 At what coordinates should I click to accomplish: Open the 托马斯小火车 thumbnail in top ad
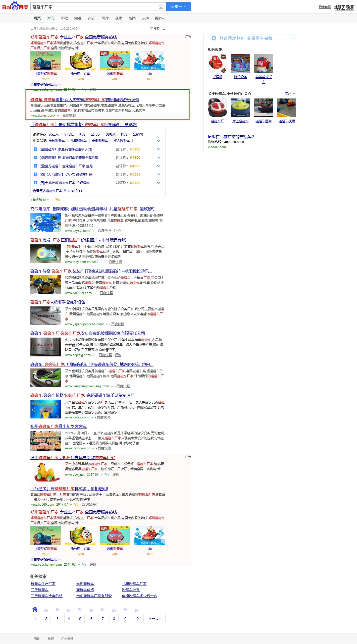tap(80, 61)
